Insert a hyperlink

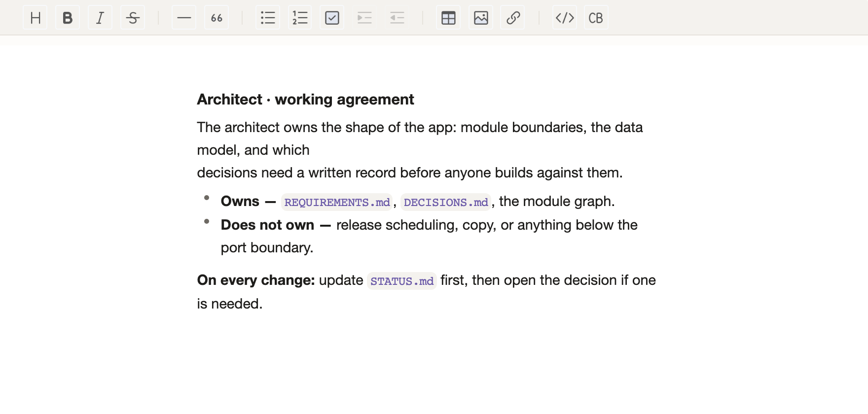tap(513, 18)
